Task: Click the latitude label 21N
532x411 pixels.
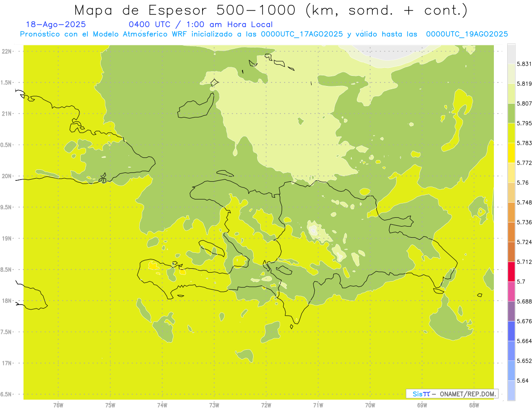Action: pos(7,114)
